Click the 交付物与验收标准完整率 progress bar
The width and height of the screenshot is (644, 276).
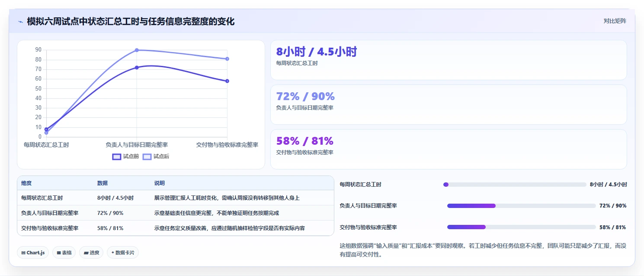click(522, 227)
